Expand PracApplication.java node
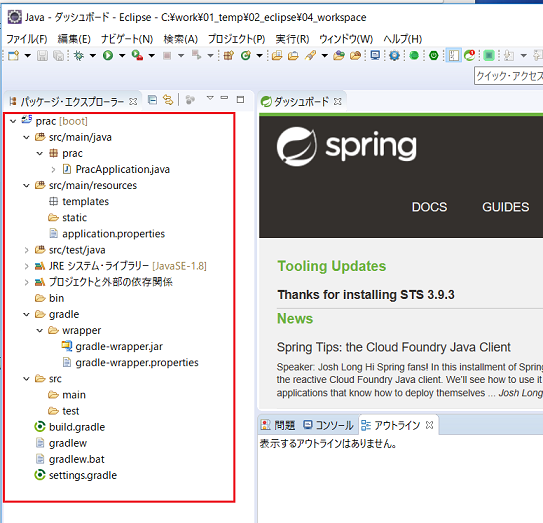This screenshot has width=543, height=523. pyautogui.click(x=53, y=170)
